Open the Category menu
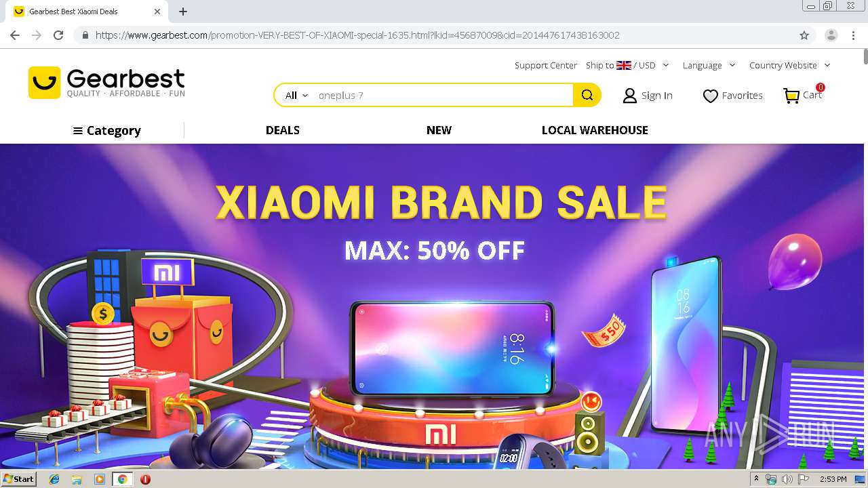Screen dimensions: 868x488 106,131
